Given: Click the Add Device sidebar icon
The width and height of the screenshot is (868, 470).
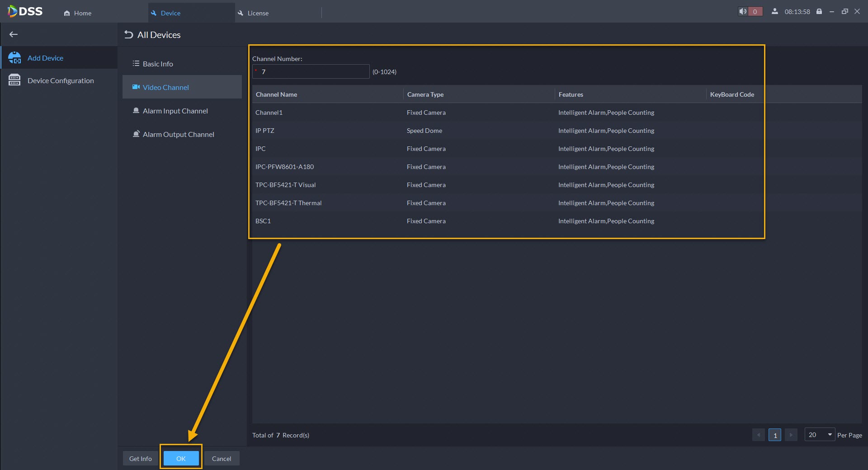Looking at the screenshot, I should point(14,58).
